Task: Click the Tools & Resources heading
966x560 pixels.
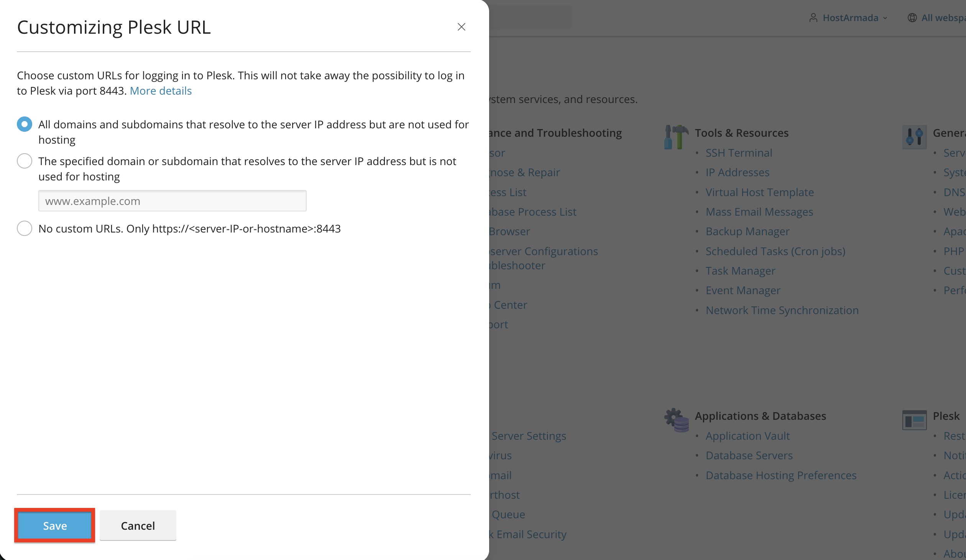Action: (742, 133)
